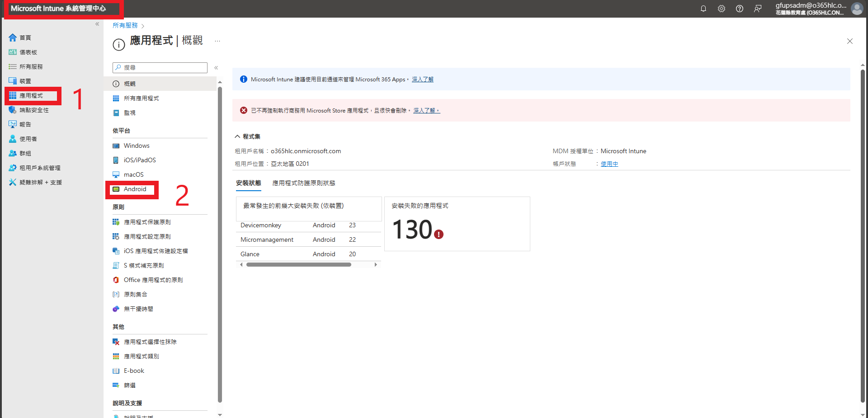The height and width of the screenshot is (418, 868).
Task: Click the user account avatar
Action: point(857,9)
